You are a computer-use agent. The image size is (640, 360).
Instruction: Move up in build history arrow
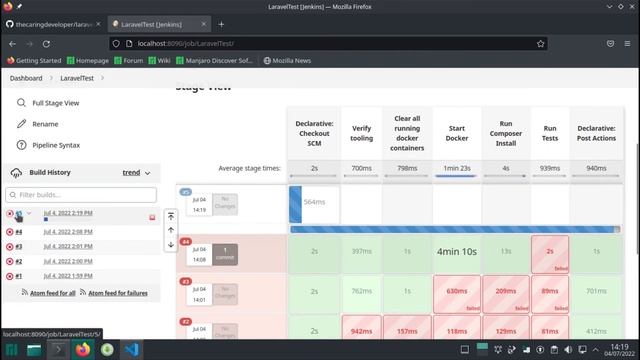[x=171, y=230]
